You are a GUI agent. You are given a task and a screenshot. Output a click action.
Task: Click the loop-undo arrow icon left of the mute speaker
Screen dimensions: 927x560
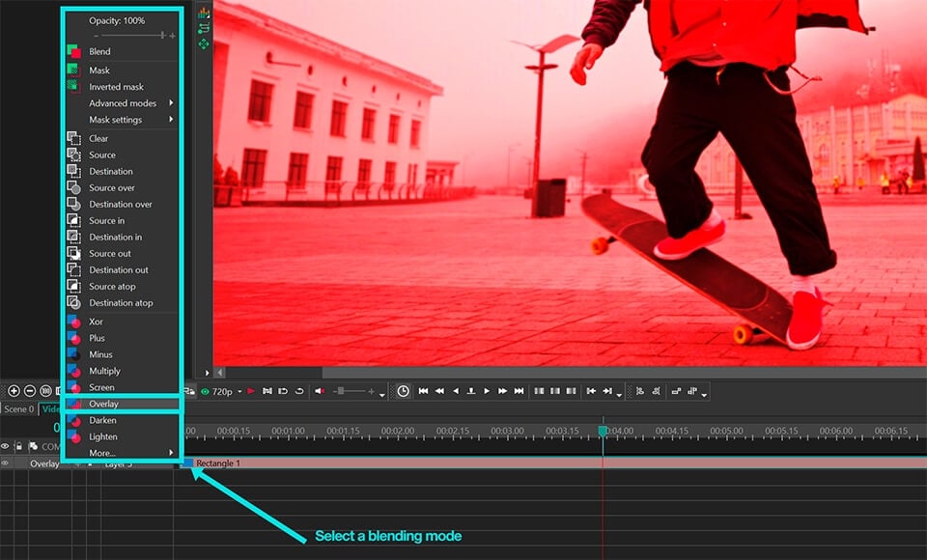pyautogui.click(x=299, y=391)
